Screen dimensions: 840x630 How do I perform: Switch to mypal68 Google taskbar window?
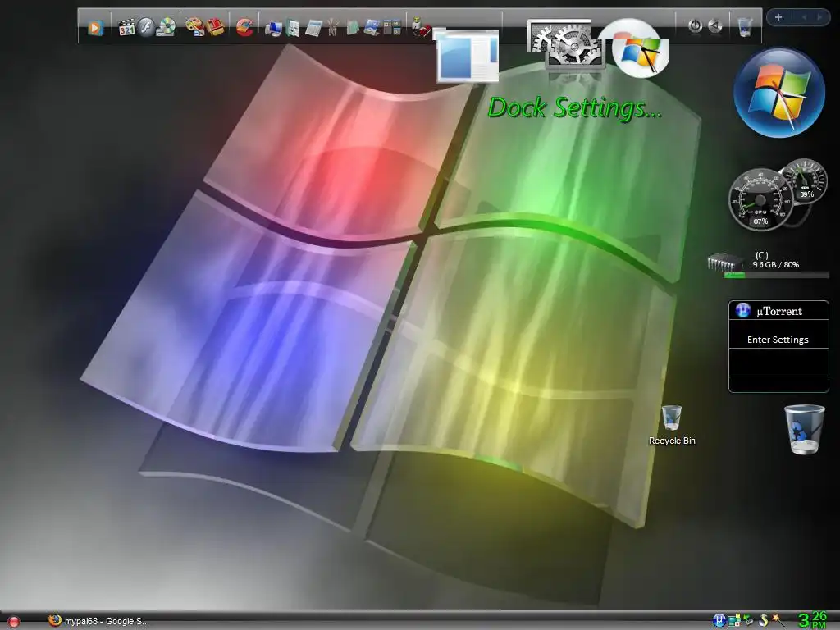click(98, 621)
